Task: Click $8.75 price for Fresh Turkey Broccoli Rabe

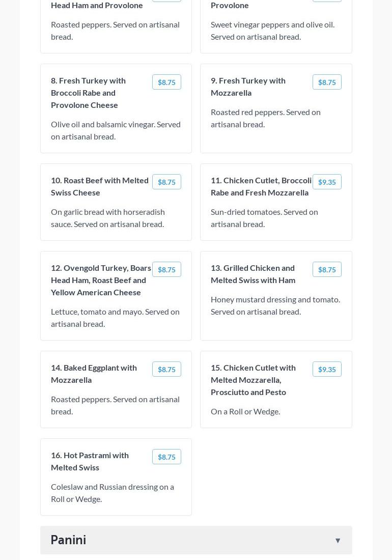Action: (x=166, y=82)
